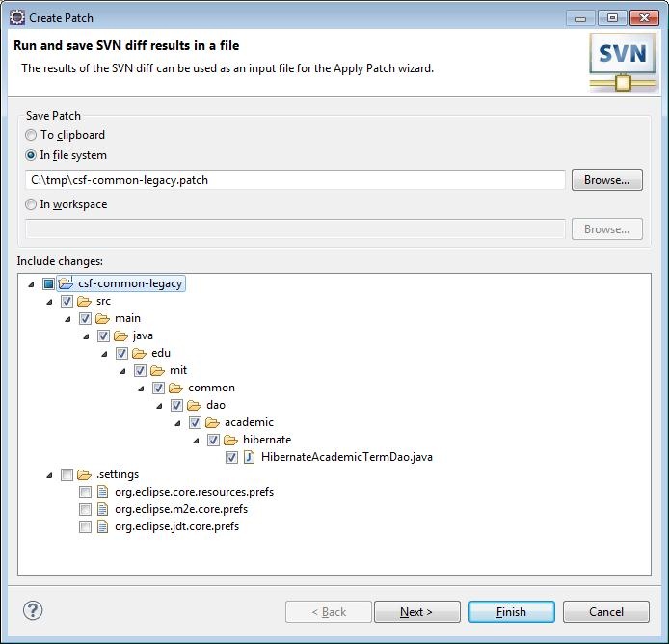This screenshot has height=644, width=669.
Task: Click the main folder icon
Action: tap(102, 318)
